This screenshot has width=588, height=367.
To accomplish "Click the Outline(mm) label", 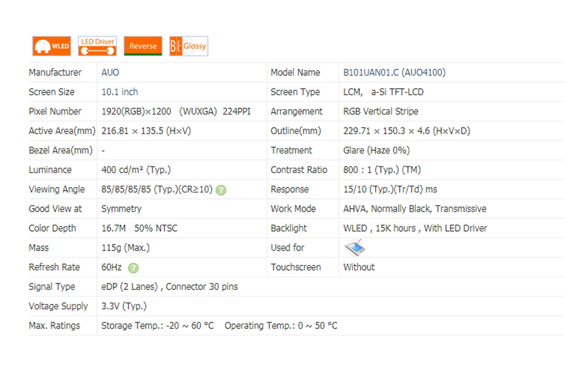I will point(296,131).
